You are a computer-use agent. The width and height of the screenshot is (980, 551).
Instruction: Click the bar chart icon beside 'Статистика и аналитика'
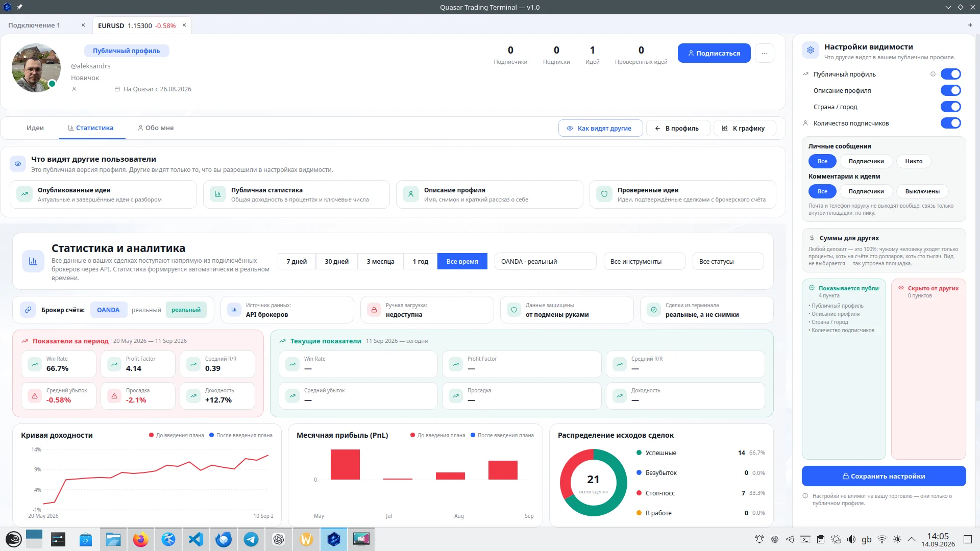33,261
